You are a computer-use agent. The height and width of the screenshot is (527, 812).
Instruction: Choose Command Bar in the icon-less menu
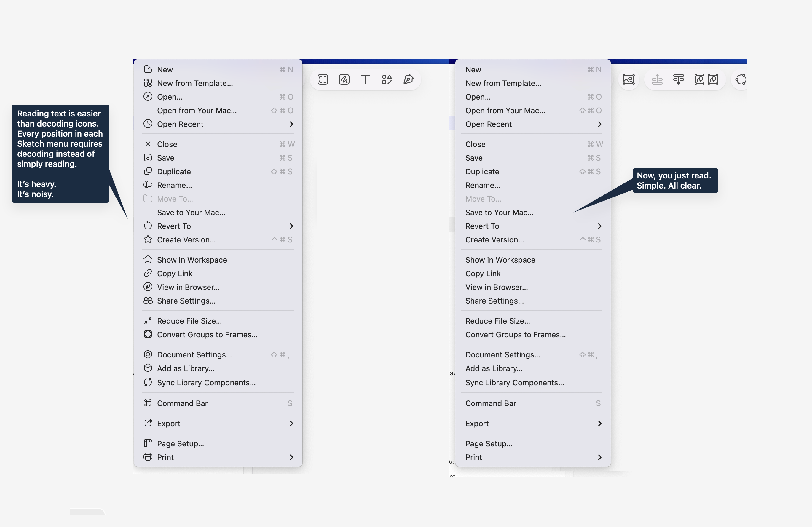491,403
